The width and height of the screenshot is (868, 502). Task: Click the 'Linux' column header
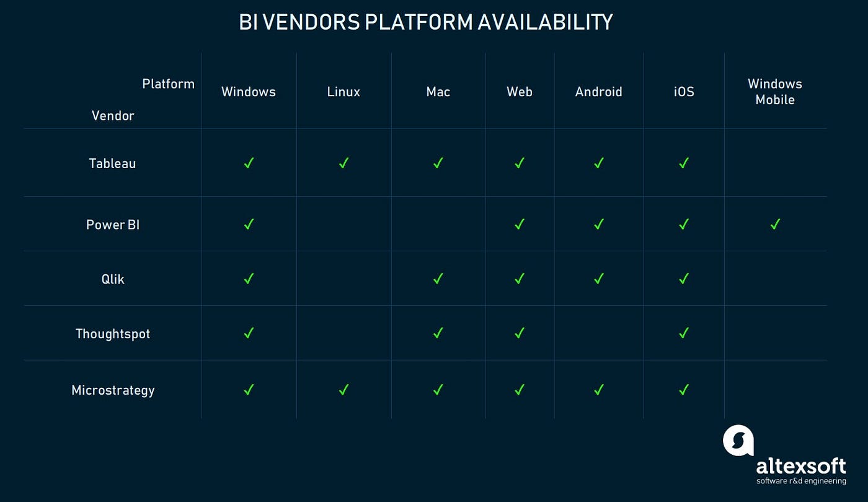343,92
